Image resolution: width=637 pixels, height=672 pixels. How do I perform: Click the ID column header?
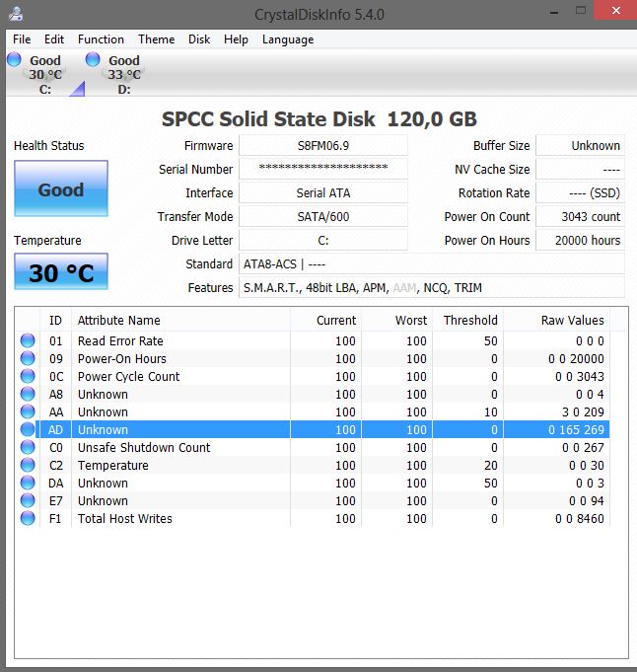(55, 320)
